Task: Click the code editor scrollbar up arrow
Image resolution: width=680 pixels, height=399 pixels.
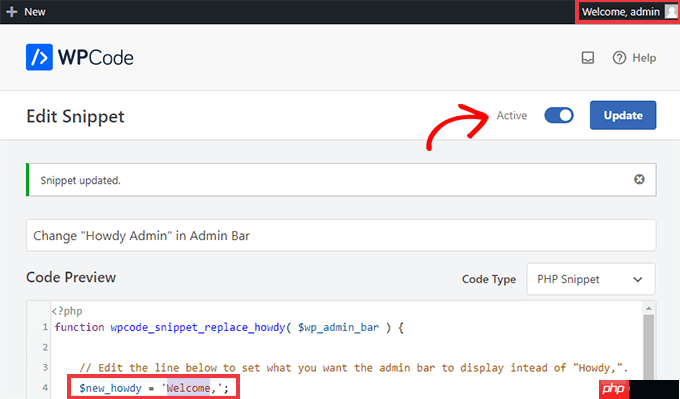Action: (649, 308)
